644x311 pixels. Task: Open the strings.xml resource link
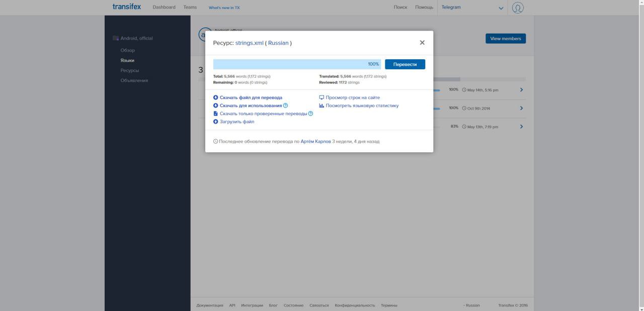click(250, 43)
